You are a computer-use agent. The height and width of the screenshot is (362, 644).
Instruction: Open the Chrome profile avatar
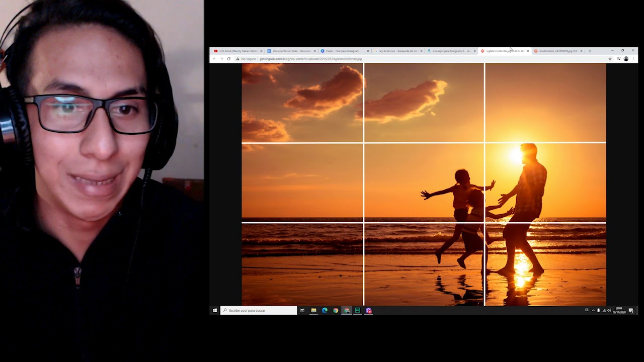[626, 59]
